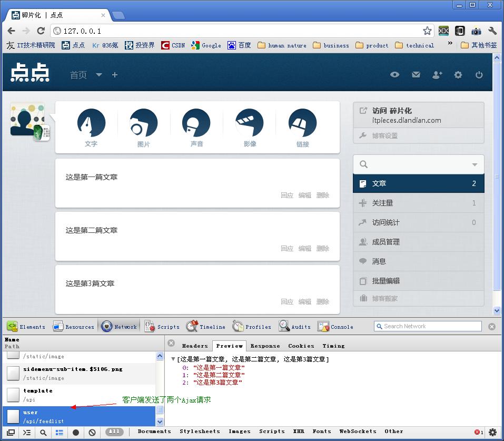Show more bookmarks with the chevron
Screen dimensions: 504x441
(x=450, y=43)
